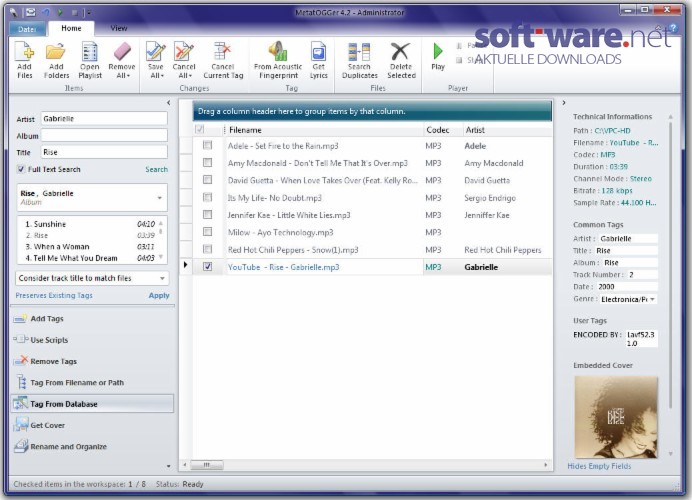The width and height of the screenshot is (692, 500).
Task: Click the envelope icon in title bar
Action: click(30, 12)
